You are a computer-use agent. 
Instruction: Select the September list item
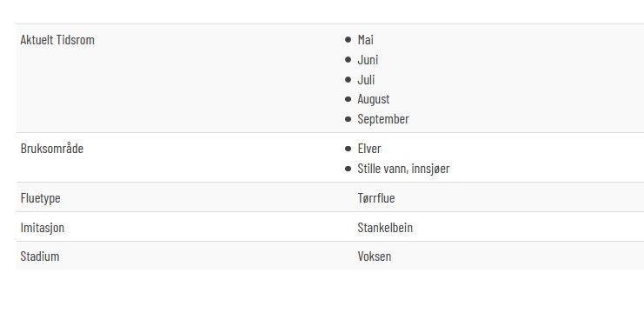[x=383, y=119]
